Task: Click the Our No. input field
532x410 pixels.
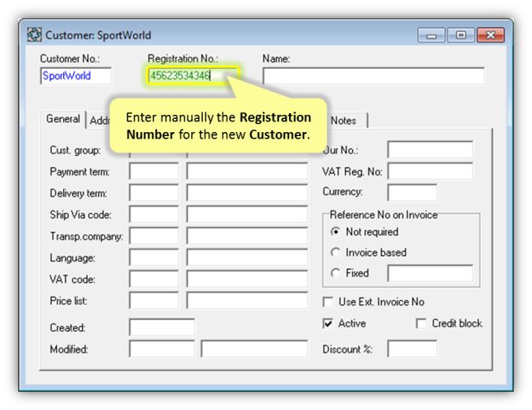Action: coord(430,150)
